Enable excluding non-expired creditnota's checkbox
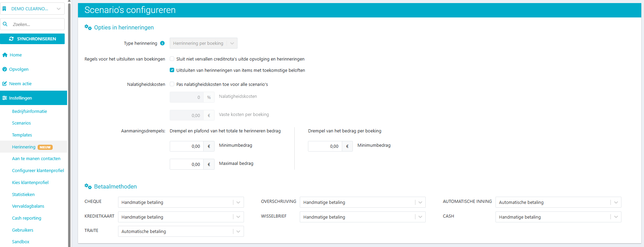The height and width of the screenshot is (247, 644). click(172, 59)
